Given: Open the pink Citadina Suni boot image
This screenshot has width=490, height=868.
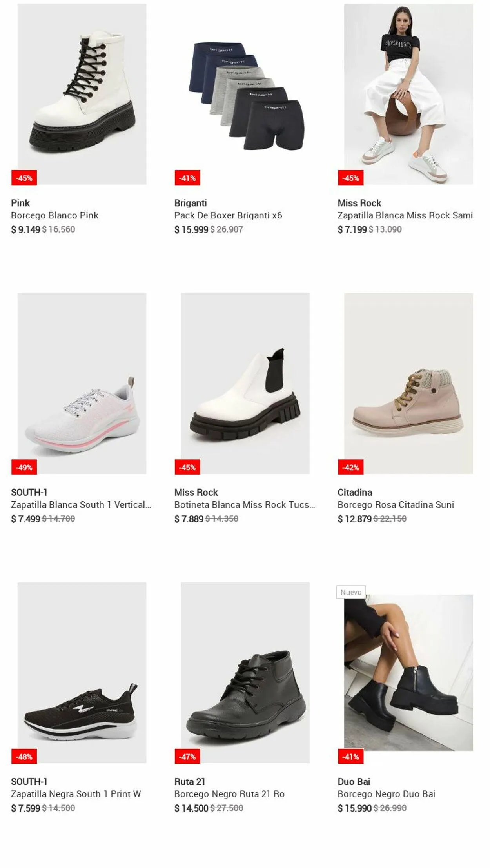Looking at the screenshot, I should click(x=408, y=383).
